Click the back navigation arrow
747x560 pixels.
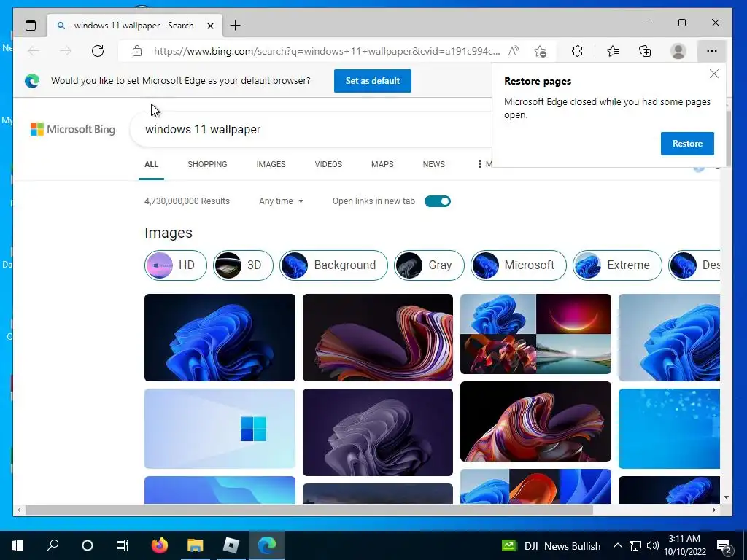(34, 51)
